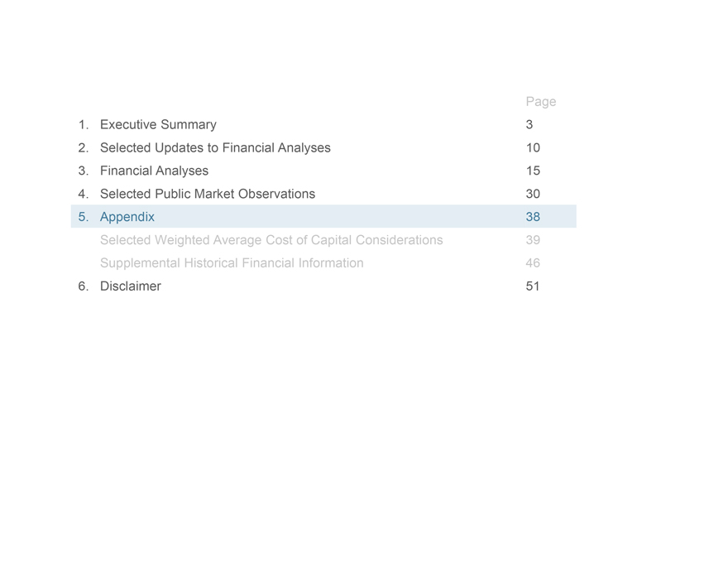Open the Disclaimer section entry
Screen dimensions: 728x563
[131, 287]
